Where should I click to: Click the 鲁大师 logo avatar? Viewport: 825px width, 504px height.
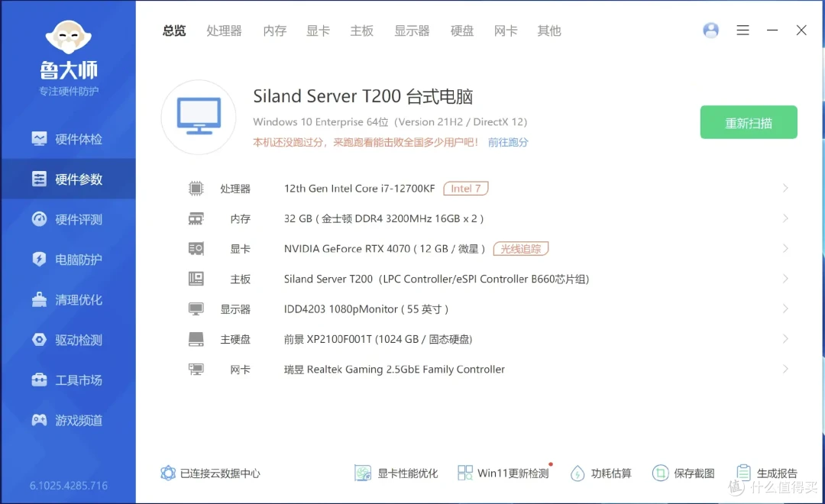click(69, 37)
